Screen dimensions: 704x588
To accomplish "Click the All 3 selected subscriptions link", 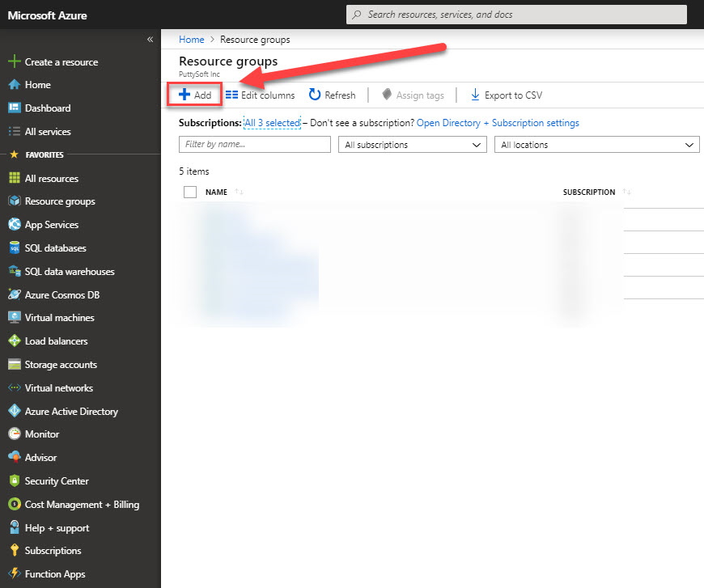I will [x=272, y=123].
